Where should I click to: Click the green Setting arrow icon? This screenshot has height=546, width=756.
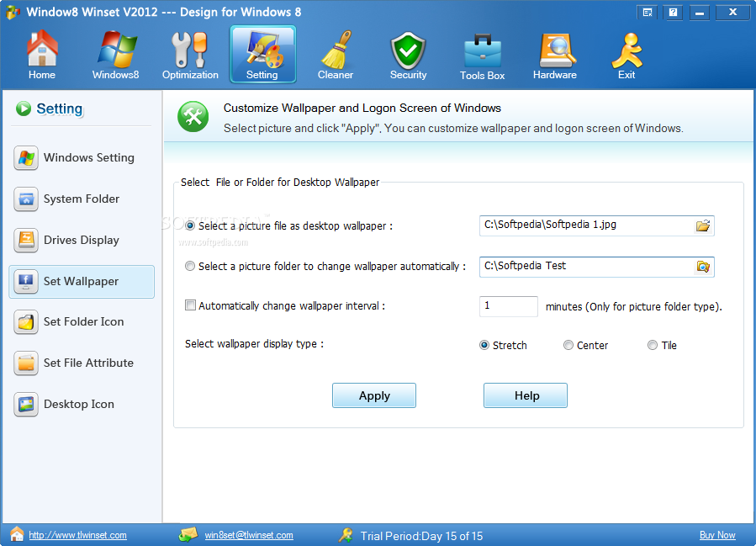click(24, 109)
